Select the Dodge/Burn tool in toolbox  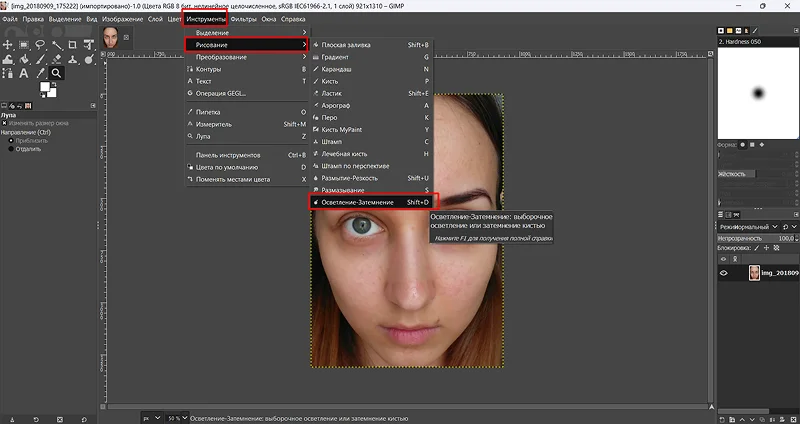point(89,59)
